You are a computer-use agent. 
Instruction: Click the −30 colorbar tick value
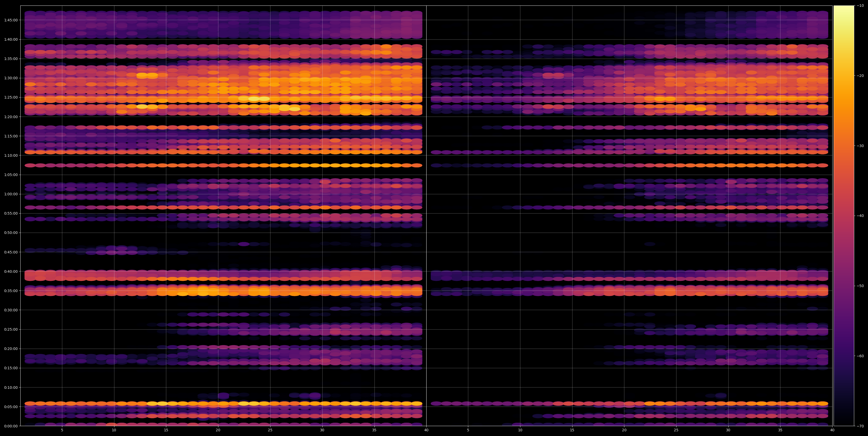(x=860, y=146)
